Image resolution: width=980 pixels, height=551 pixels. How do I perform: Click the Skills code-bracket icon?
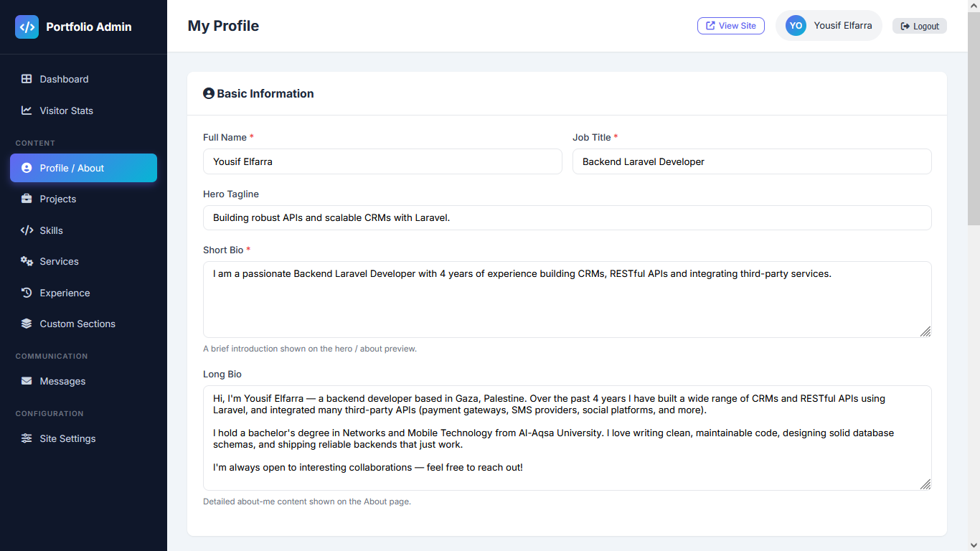tap(27, 230)
